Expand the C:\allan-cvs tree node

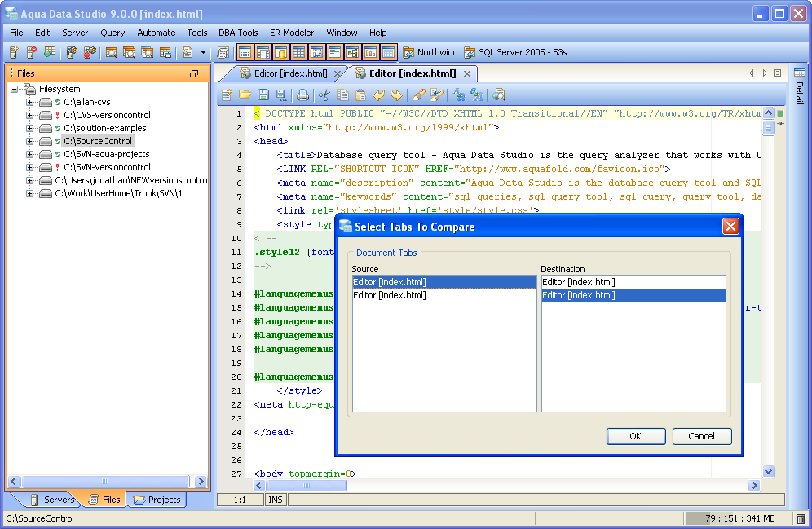(x=30, y=102)
